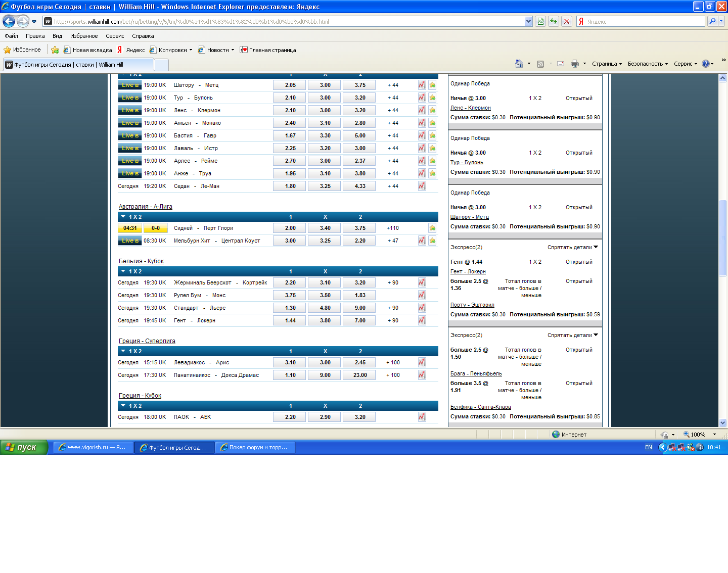Collapse 1 X 2 market under Бельгия - Кубок

click(x=123, y=271)
